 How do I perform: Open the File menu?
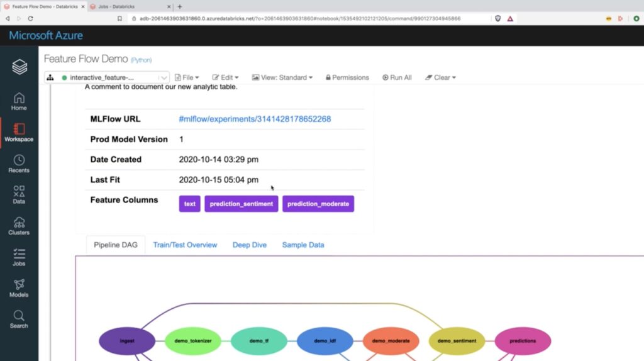187,77
